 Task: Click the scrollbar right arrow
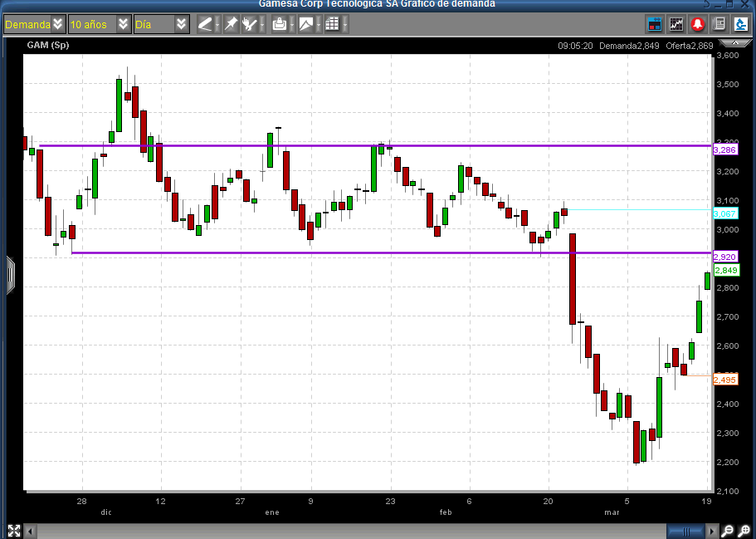[x=712, y=532]
